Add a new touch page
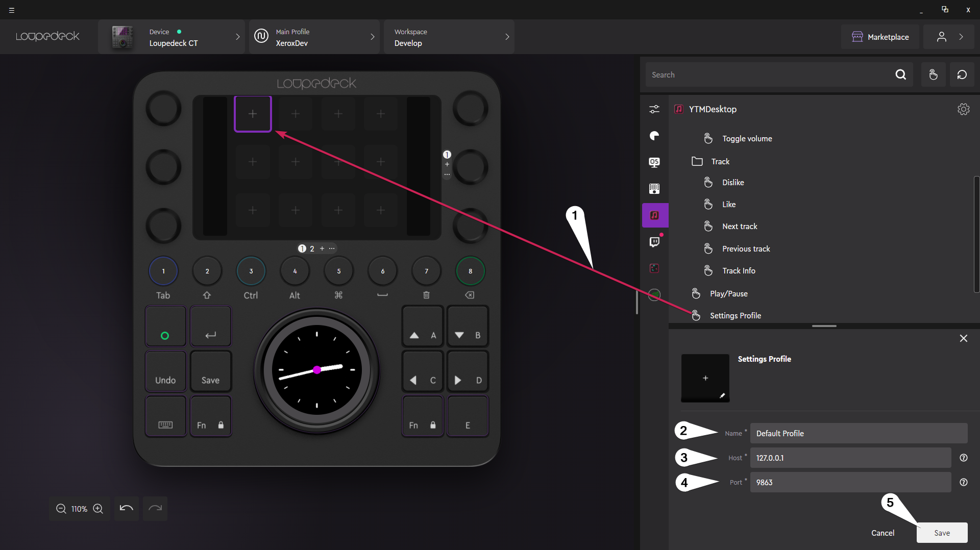The image size is (980, 550). click(322, 248)
